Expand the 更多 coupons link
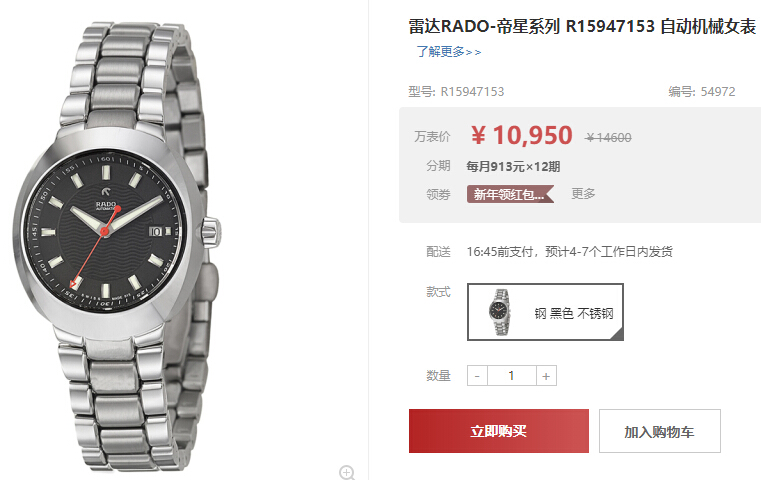The image size is (761, 480). click(x=583, y=194)
